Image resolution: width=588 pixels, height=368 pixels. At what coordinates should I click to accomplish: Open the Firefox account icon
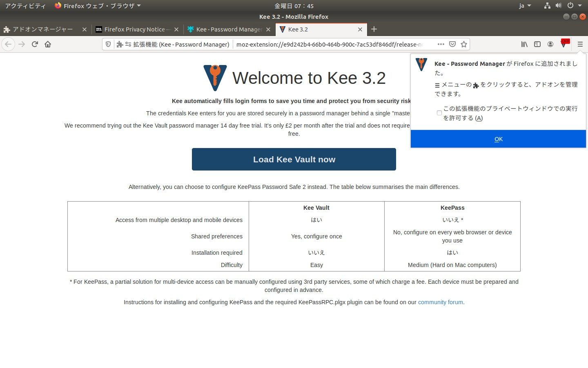pyautogui.click(x=550, y=44)
